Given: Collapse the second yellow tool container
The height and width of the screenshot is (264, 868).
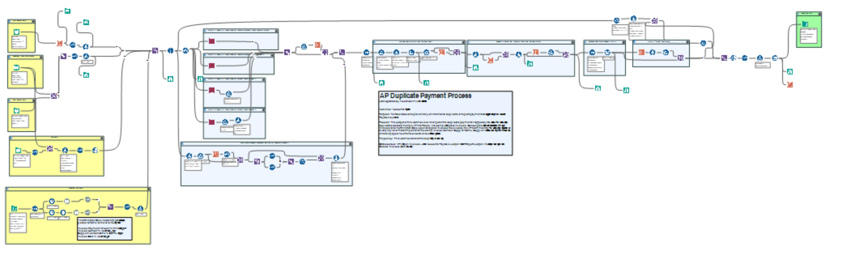Looking at the screenshot, I should click(41, 57).
